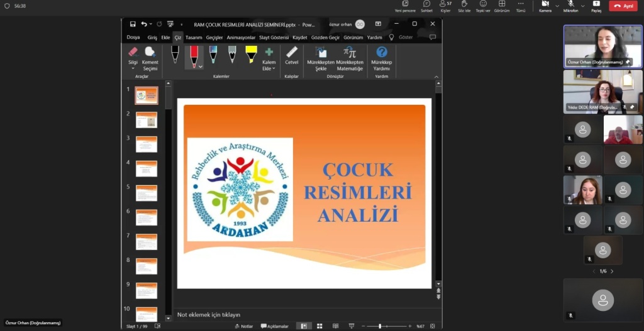The width and height of the screenshot is (644, 331).
Task: Select the yellow highlighter pen
Action: click(251, 55)
